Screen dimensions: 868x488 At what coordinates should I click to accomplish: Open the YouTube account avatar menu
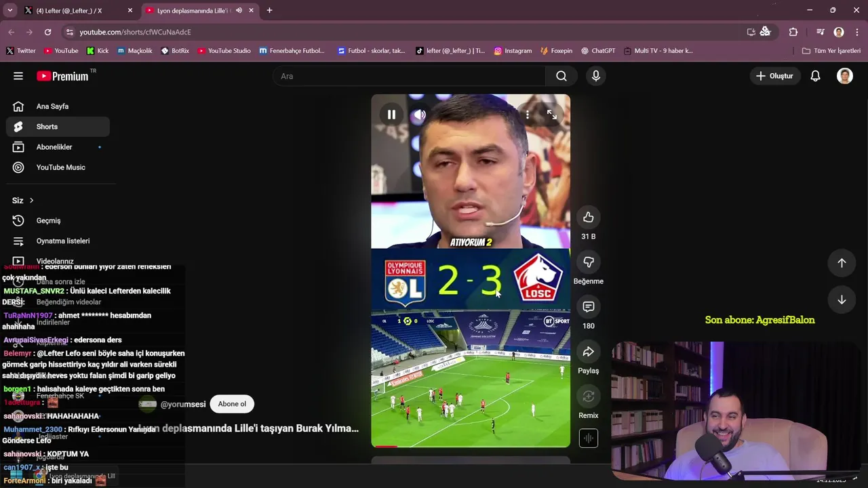coord(845,76)
